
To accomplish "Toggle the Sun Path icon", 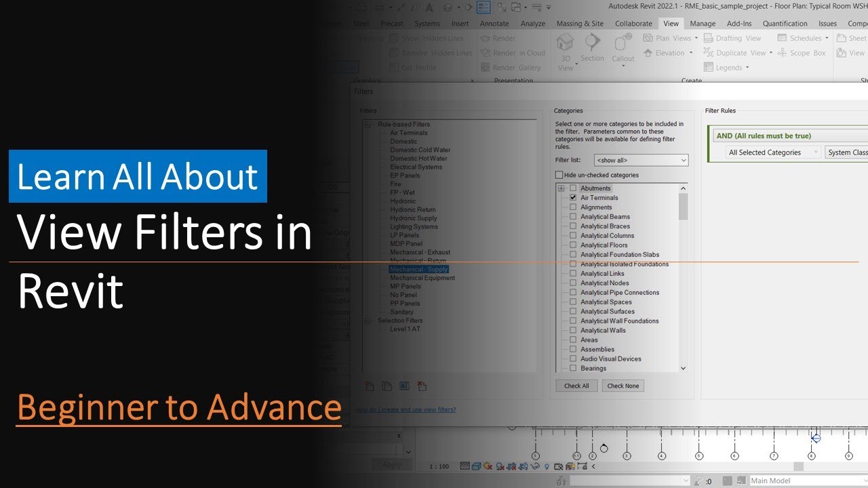I will [488, 466].
